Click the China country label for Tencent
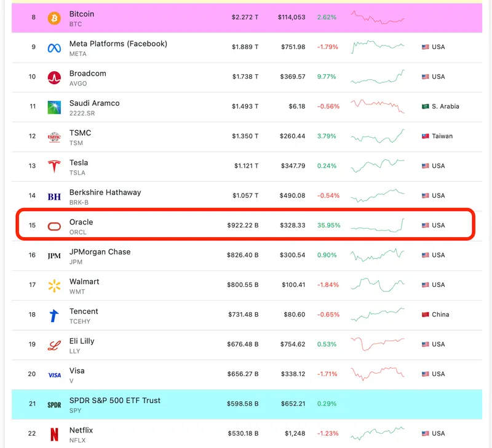Screen dimensions: 492x448 [440, 315]
